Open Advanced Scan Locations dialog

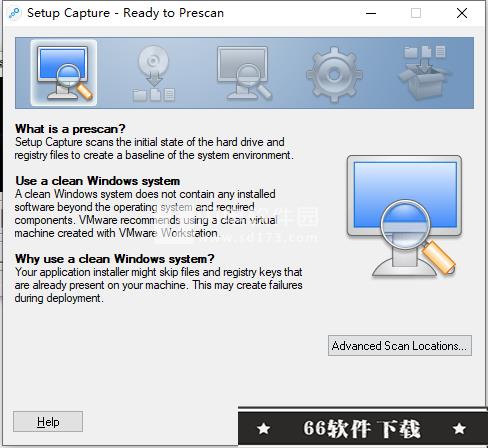click(400, 346)
